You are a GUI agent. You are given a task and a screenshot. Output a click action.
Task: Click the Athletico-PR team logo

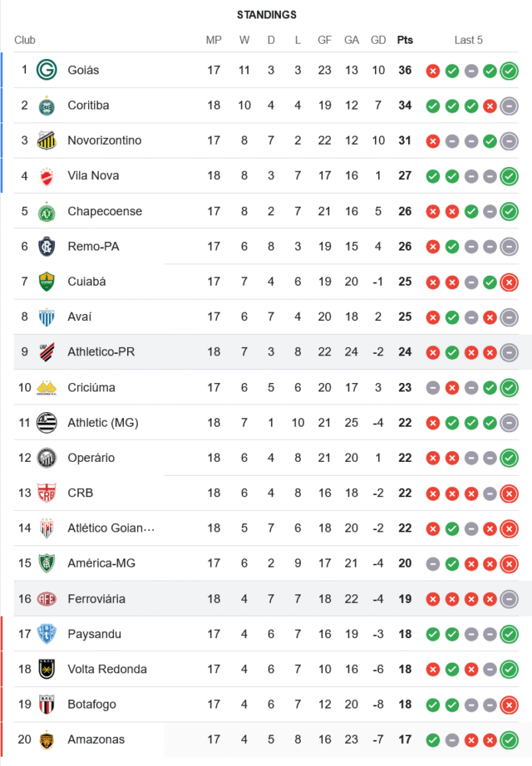coord(47,352)
